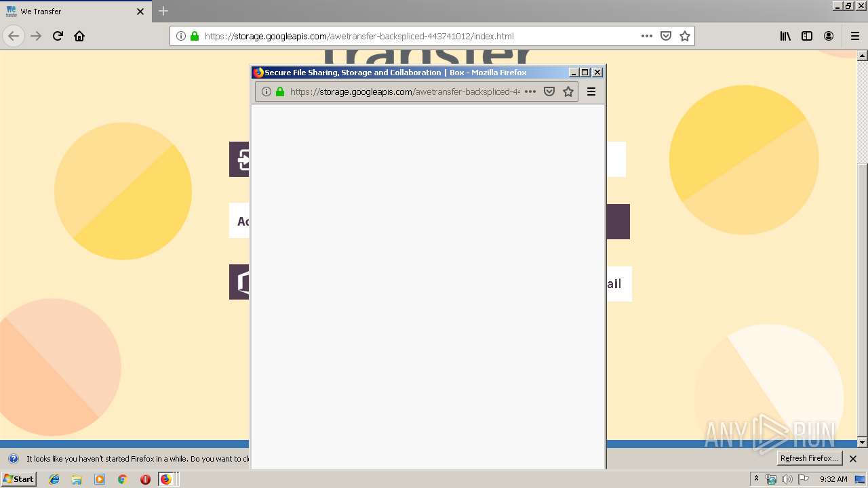Open the Library view icon
This screenshot has height=488, width=868.
[x=785, y=36]
